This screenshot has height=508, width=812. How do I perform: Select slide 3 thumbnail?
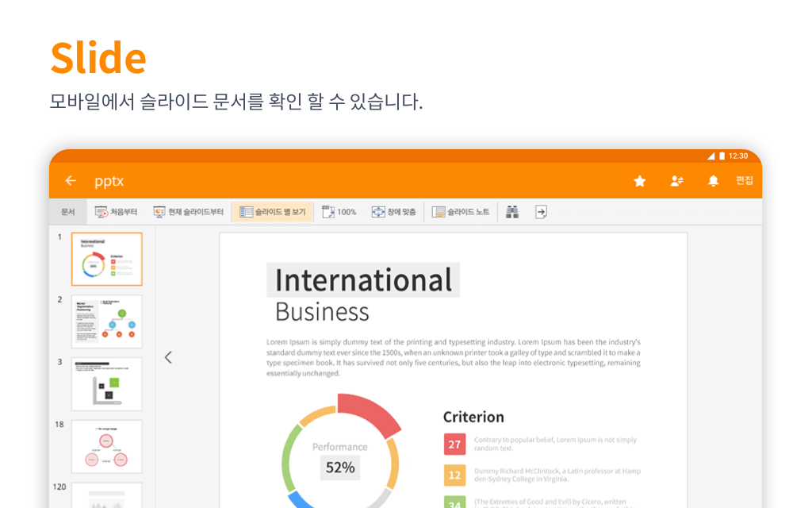click(x=107, y=384)
